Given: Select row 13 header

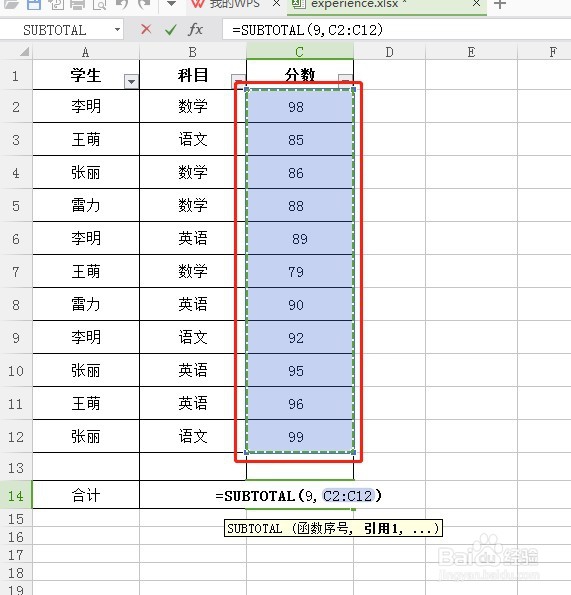Looking at the screenshot, I should point(16,468).
